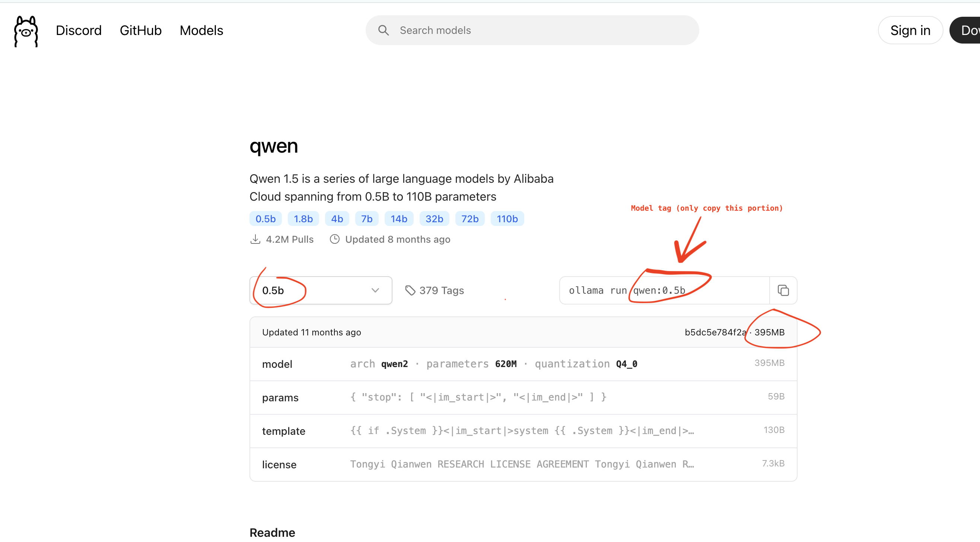This screenshot has width=980, height=542.
Task: Click the Sign in button
Action: [910, 31]
